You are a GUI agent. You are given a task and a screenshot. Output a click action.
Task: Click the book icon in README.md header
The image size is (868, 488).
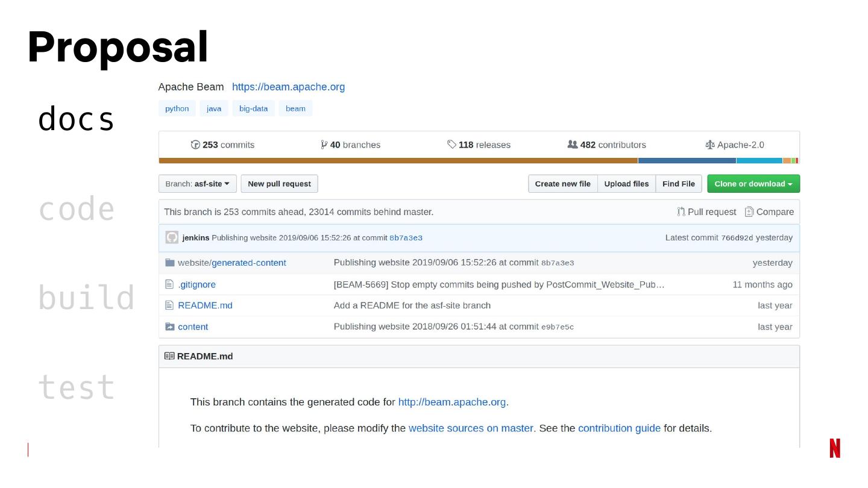(169, 356)
